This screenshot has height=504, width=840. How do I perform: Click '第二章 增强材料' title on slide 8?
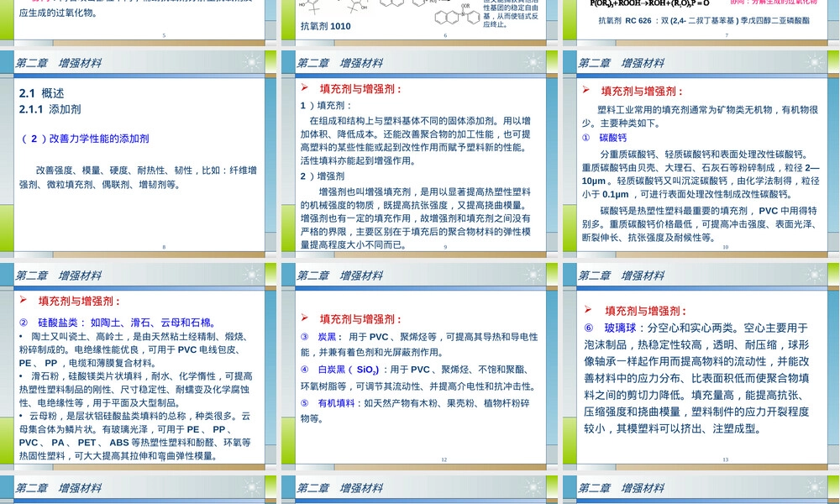(59, 63)
